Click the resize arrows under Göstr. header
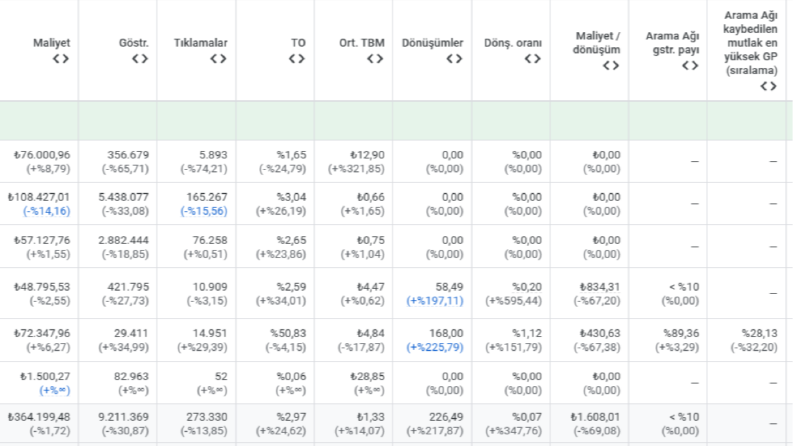The width and height of the screenshot is (793, 446). pyautogui.click(x=140, y=59)
